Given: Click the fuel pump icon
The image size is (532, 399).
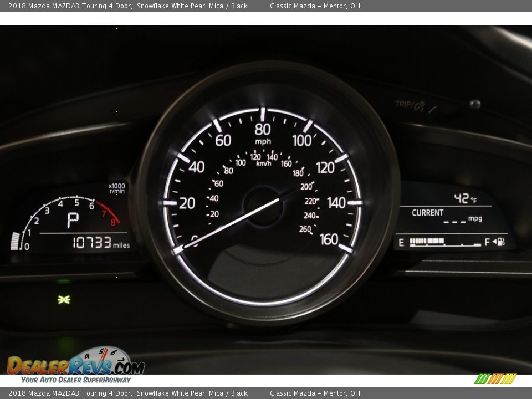Looking at the screenshot, I should pos(500,242).
